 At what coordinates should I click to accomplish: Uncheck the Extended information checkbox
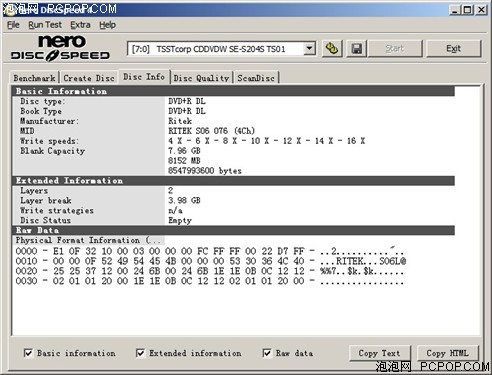pyautogui.click(x=140, y=353)
